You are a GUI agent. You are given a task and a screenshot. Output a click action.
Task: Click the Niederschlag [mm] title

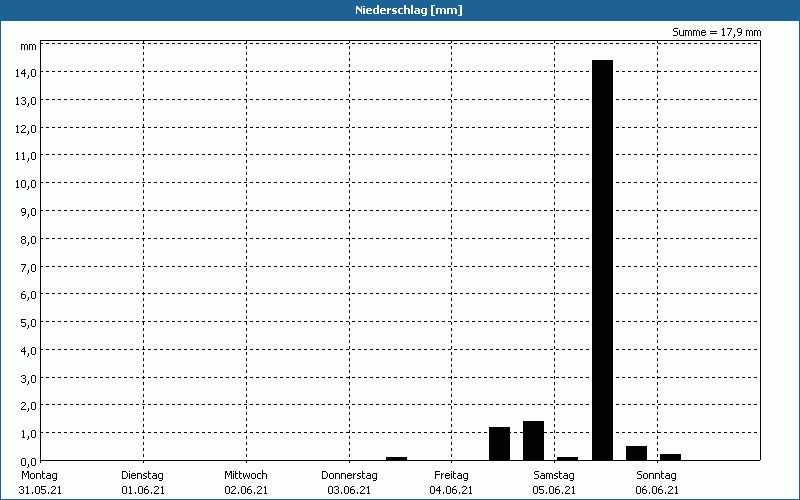[409, 10]
